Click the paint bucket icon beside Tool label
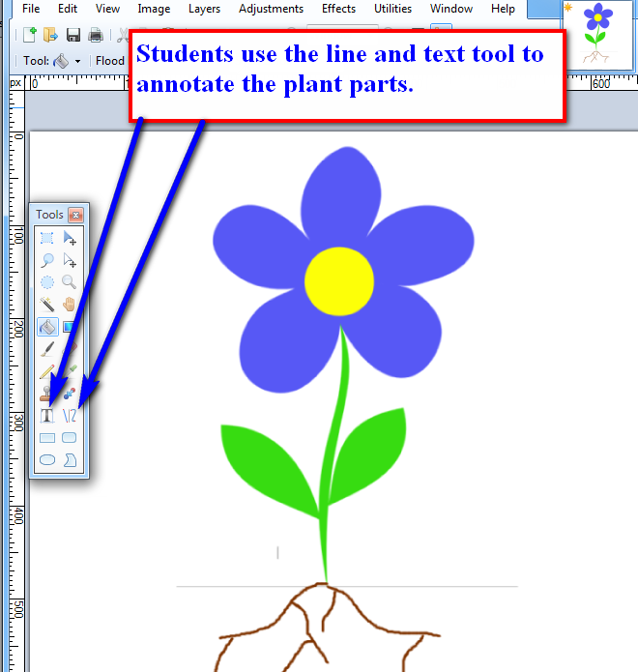The width and height of the screenshot is (638, 672). [61, 61]
